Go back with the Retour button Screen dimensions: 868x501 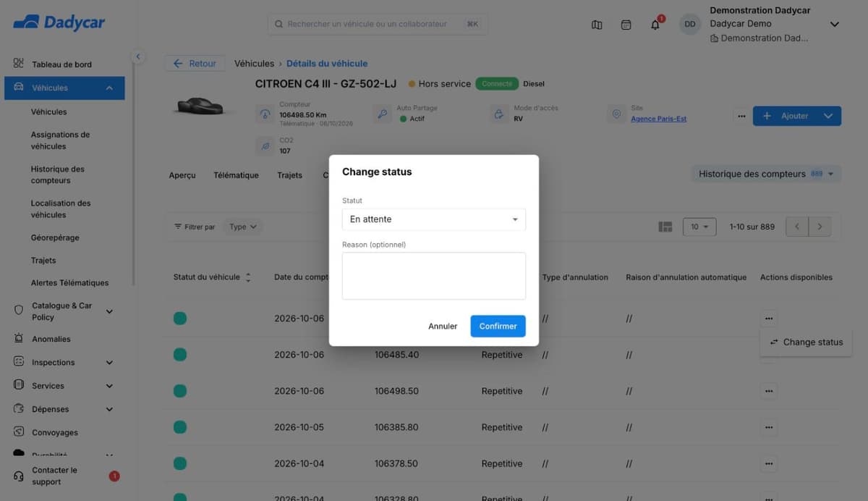tap(195, 64)
